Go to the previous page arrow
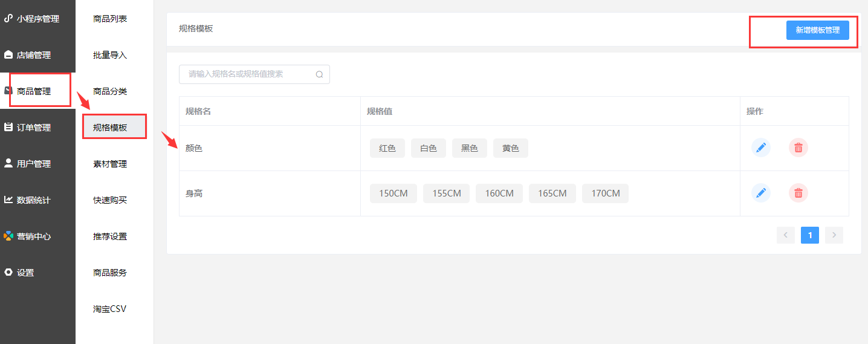Image resolution: width=868 pixels, height=344 pixels. coord(786,235)
